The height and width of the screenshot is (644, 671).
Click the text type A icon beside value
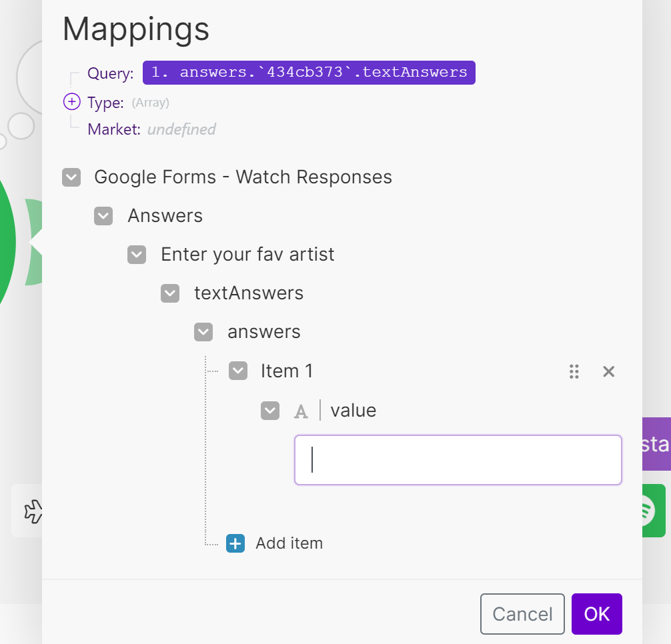301,411
